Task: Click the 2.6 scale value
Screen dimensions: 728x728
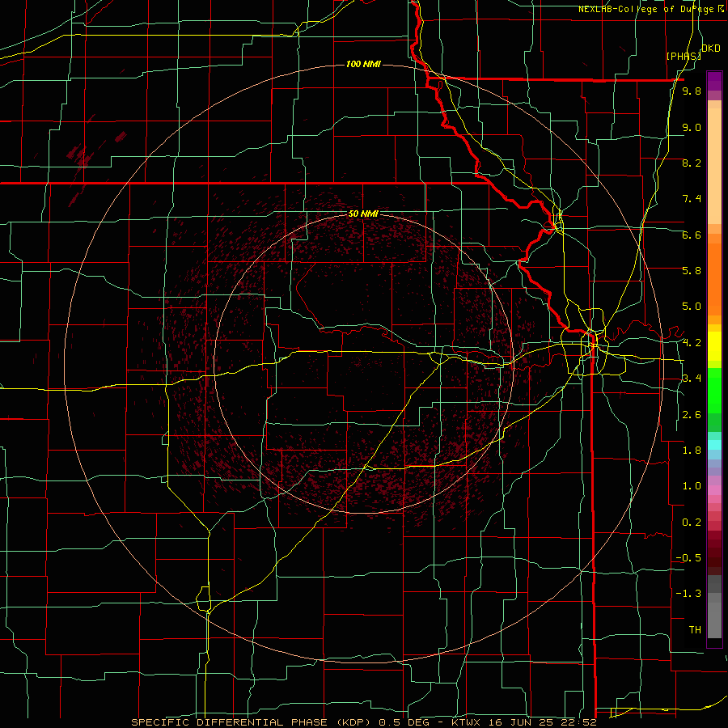Action: (x=692, y=415)
